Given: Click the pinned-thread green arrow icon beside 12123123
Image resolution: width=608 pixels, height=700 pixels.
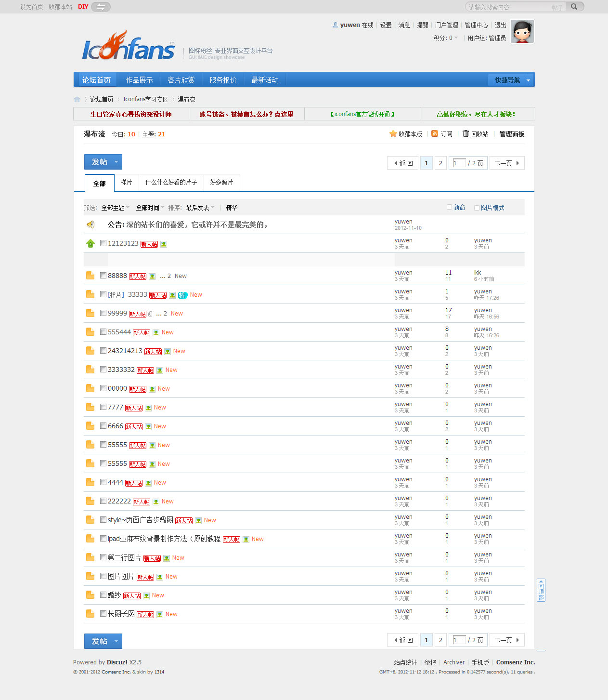Looking at the screenshot, I should coord(91,243).
